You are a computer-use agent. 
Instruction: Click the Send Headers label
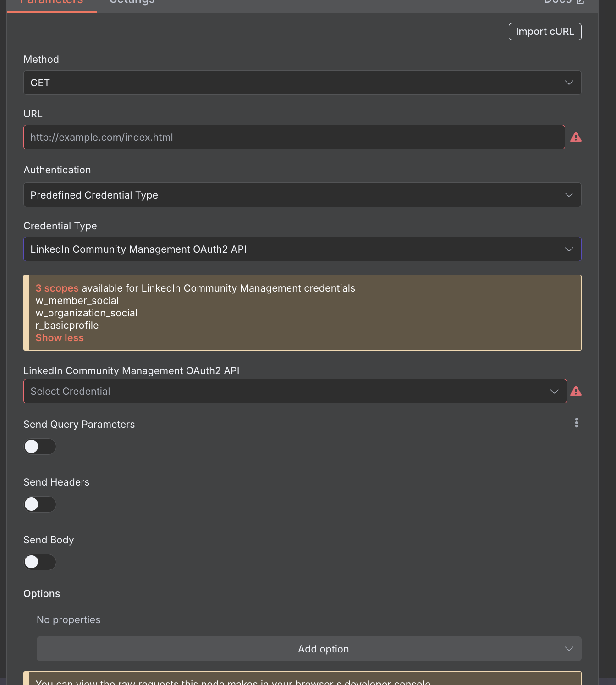[57, 482]
